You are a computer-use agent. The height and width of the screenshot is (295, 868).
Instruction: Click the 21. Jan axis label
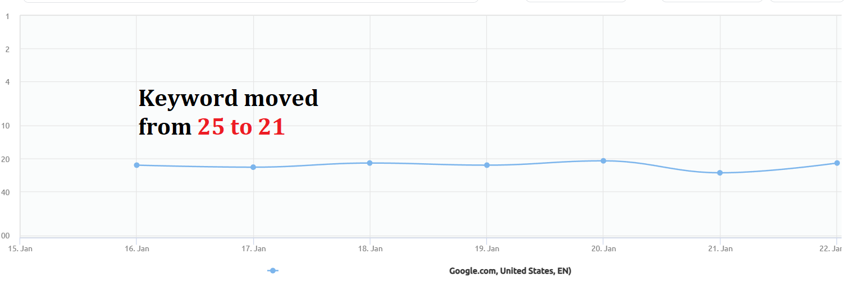(720, 248)
